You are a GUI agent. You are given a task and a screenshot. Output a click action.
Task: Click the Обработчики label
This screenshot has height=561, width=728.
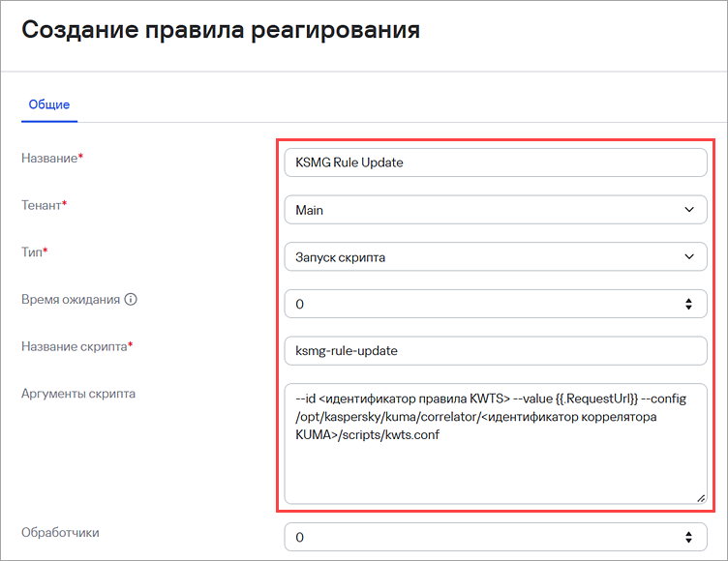pyautogui.click(x=60, y=533)
